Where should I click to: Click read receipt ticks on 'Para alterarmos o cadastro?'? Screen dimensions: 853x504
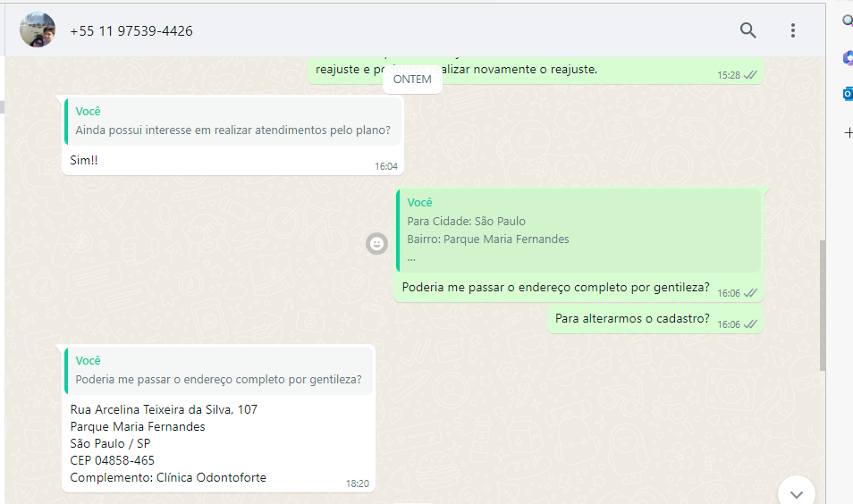[x=750, y=324]
